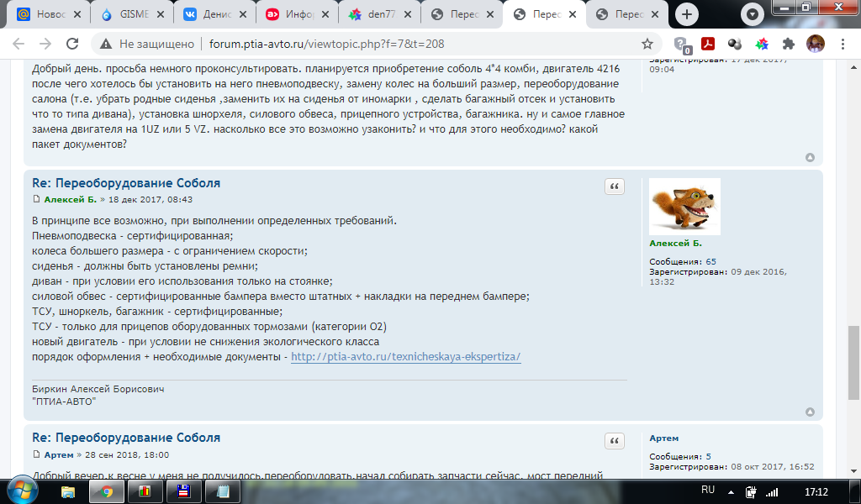Viewport: 861px width, 504px height.
Task: Open a new browser tab
Action: 686,14
